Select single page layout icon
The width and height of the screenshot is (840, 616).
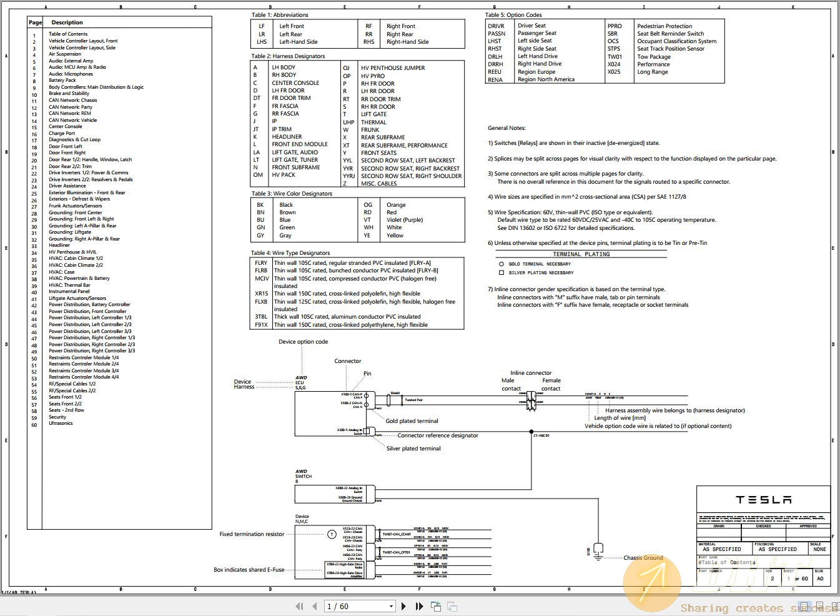[806, 606]
